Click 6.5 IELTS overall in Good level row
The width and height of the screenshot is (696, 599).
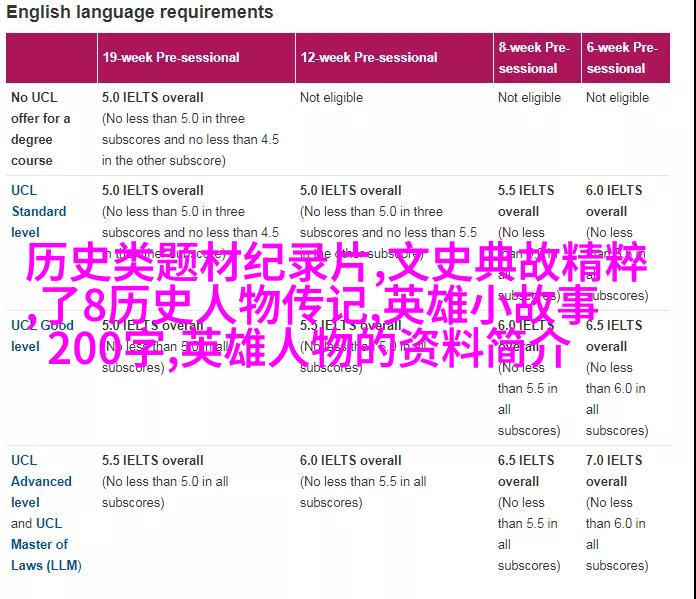(x=614, y=336)
